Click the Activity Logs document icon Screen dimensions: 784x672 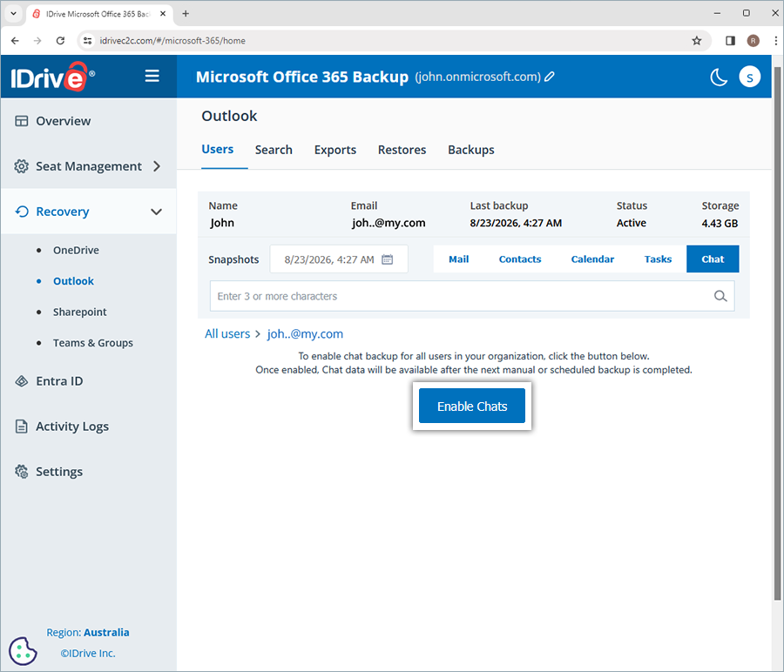22,427
